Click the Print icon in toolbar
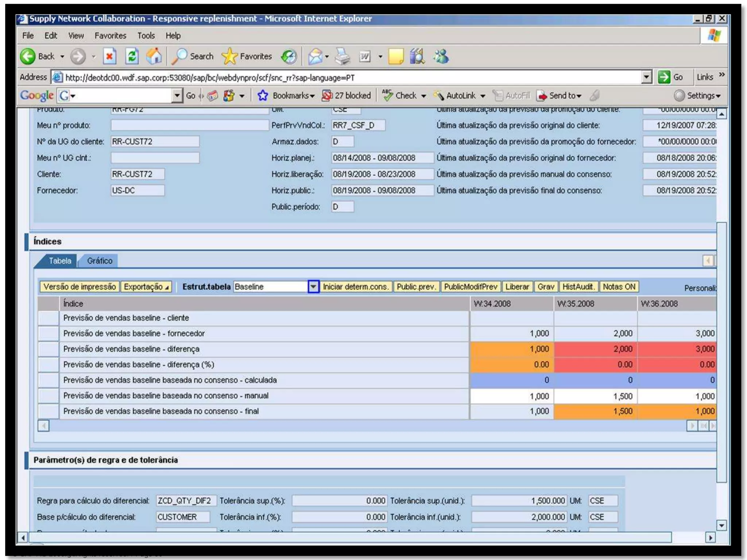Screen dimensions: 747x560 [x=342, y=57]
